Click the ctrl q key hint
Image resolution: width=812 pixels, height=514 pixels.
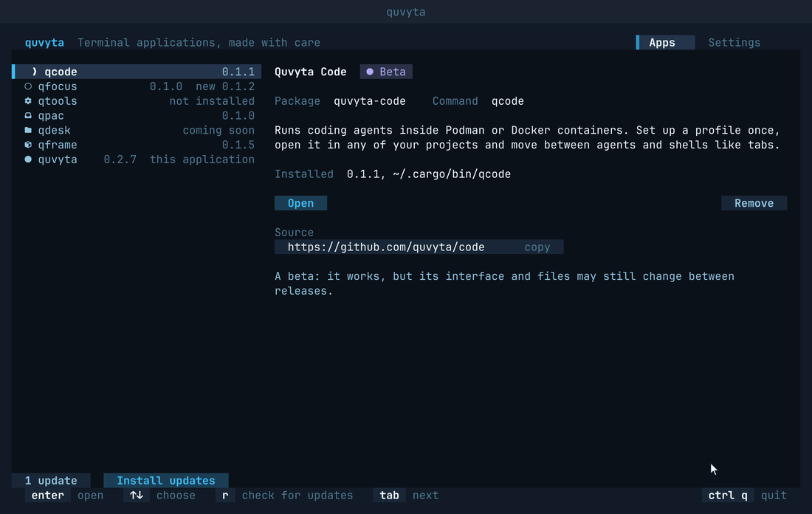(728, 495)
